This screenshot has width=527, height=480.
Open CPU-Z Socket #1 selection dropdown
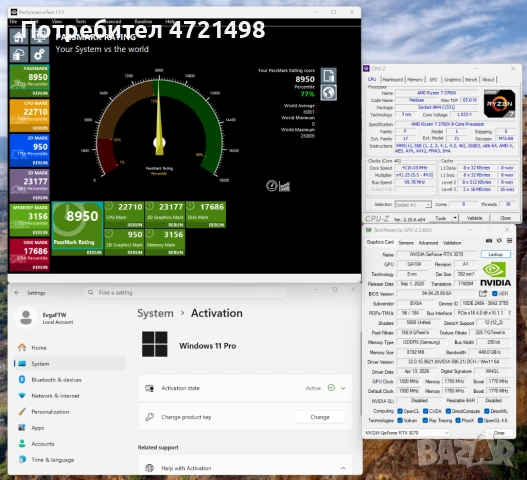coord(413,204)
